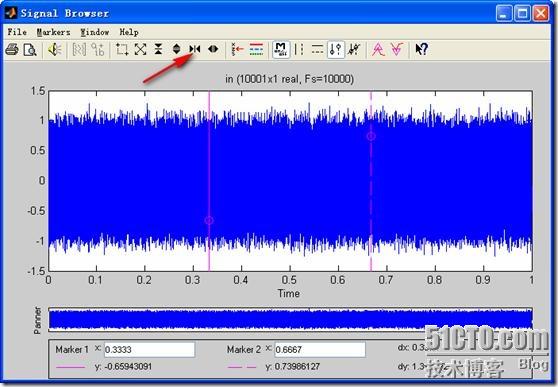Click the Array Signals toolbar icon
This screenshot has width=558, height=387.
pyautogui.click(x=79, y=49)
